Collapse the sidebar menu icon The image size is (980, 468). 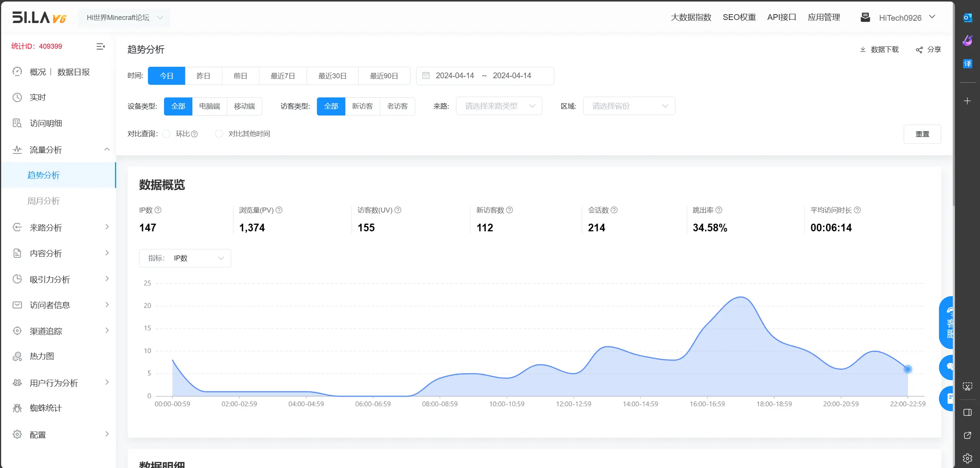point(100,46)
